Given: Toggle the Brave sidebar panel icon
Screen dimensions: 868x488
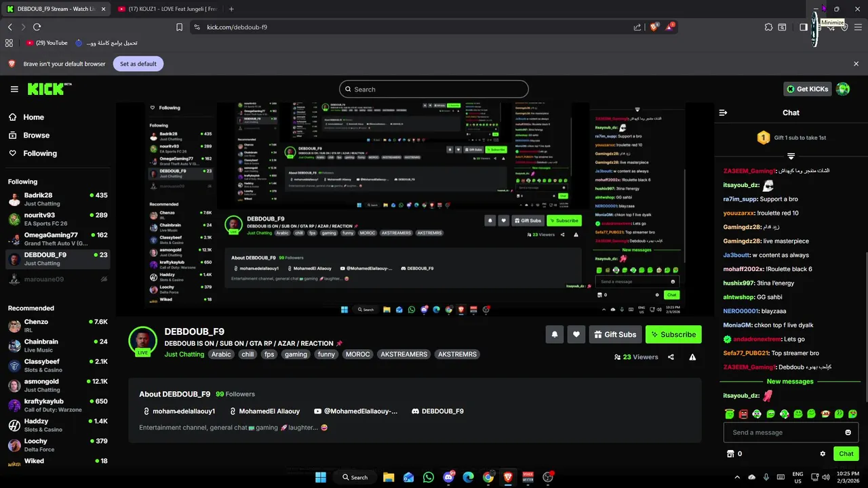Looking at the screenshot, I should click(804, 27).
